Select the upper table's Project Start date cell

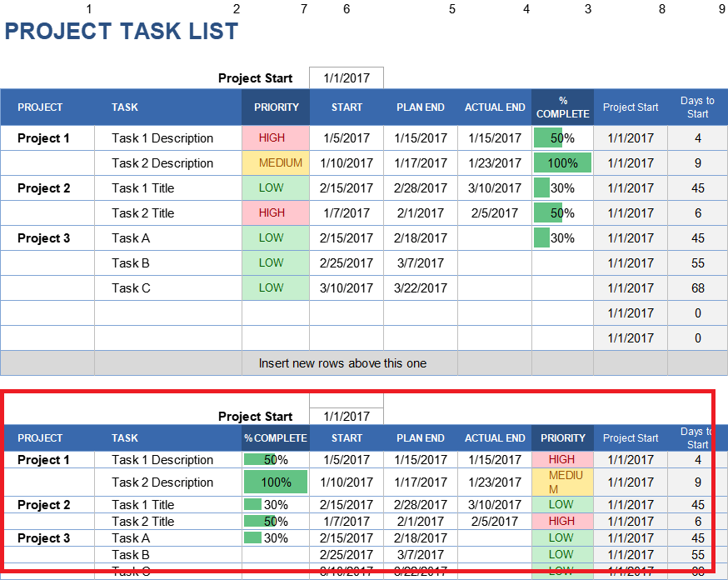(347, 78)
